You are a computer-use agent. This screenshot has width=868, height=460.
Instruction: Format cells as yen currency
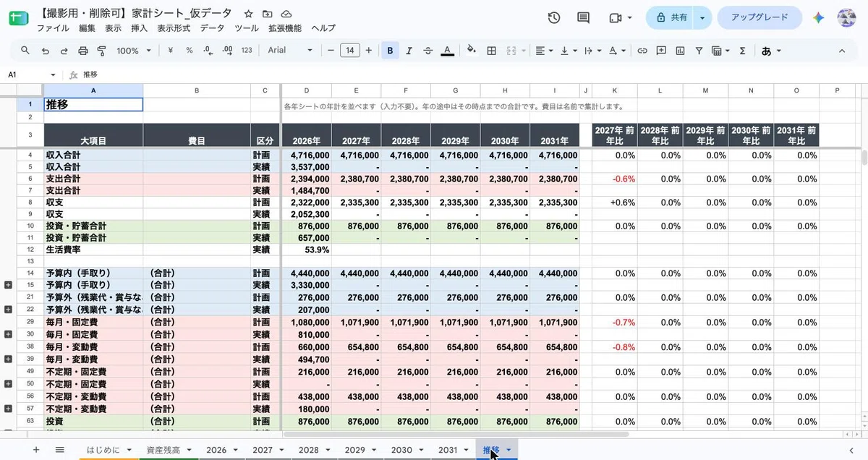170,51
